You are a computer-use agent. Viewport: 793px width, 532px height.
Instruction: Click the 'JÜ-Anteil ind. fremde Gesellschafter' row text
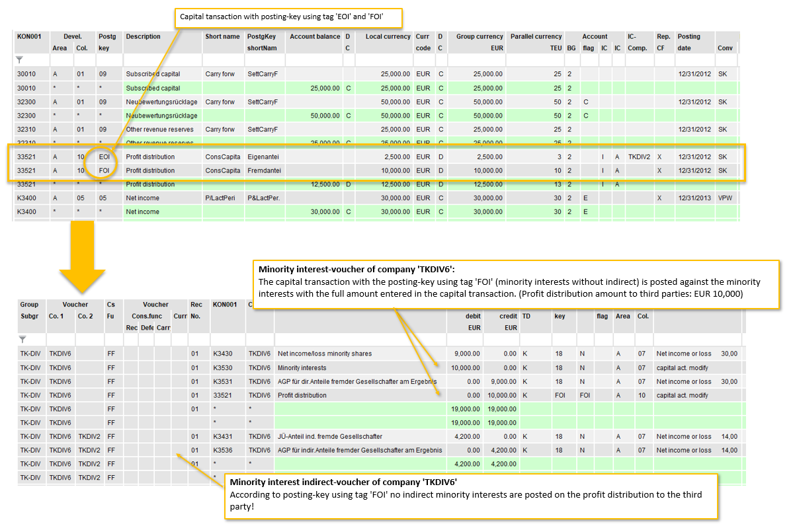[330, 436]
